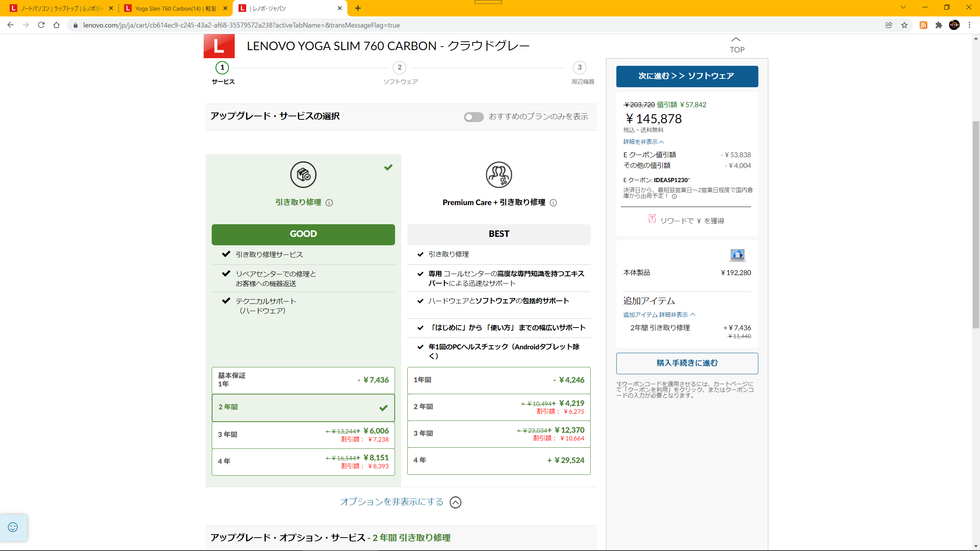Viewport: 980px width, 551px height.
Task: Click the laptop product thumbnail
Action: pos(737,255)
